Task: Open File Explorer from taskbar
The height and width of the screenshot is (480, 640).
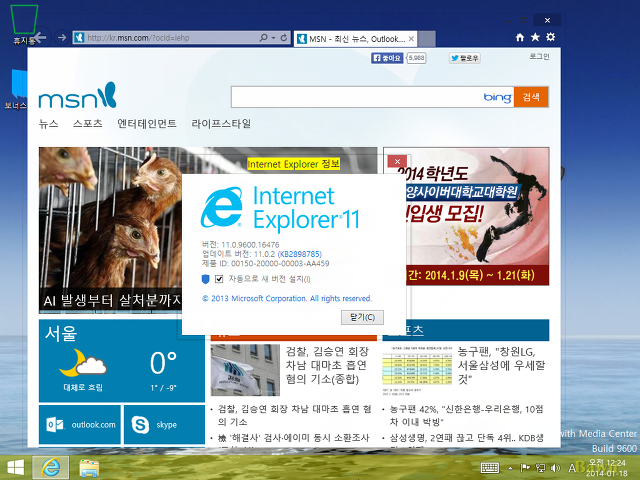Action: pyautogui.click(x=89, y=468)
